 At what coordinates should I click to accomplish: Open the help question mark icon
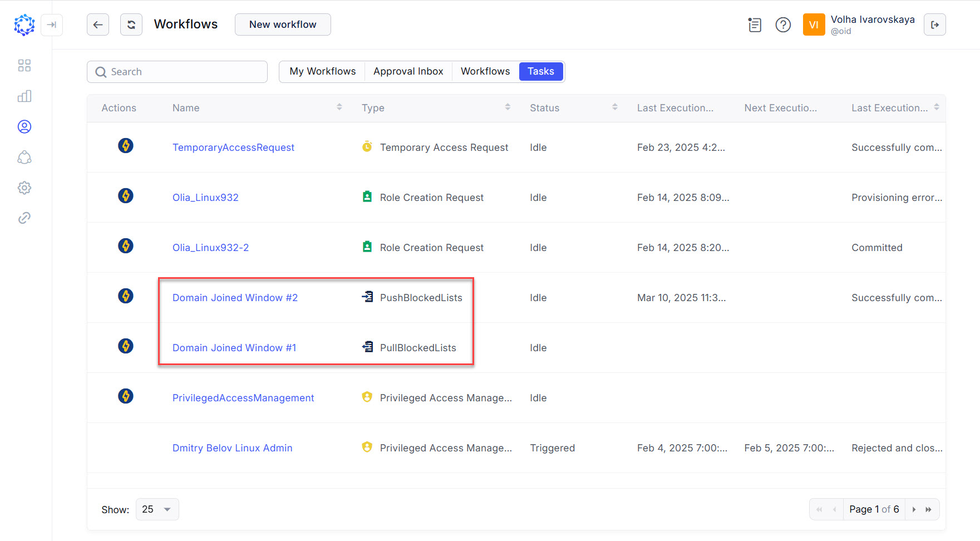pyautogui.click(x=782, y=24)
